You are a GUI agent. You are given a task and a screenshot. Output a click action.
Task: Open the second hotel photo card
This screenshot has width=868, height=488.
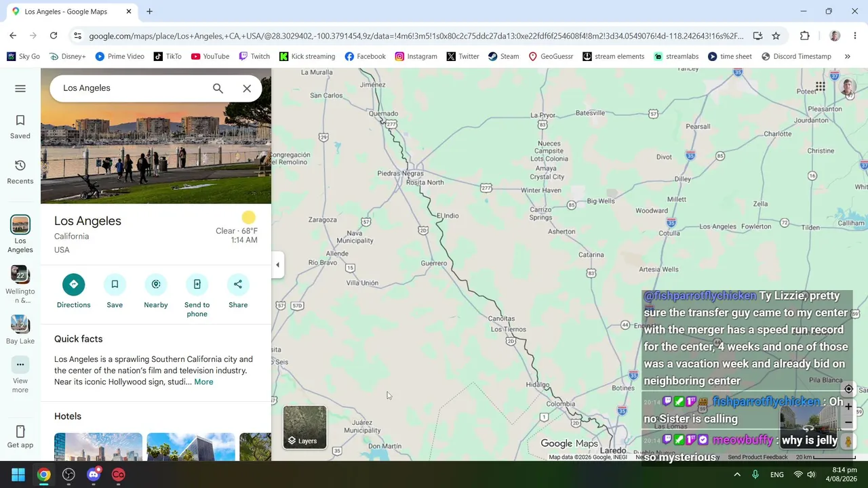click(191, 447)
